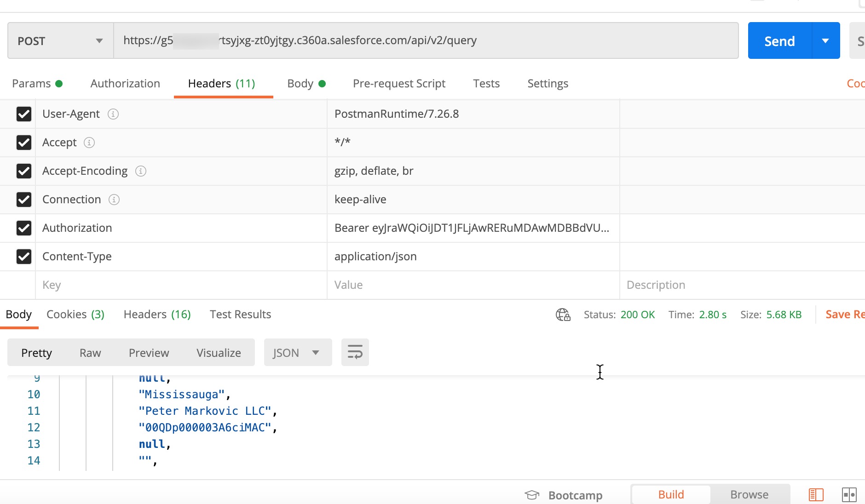The height and width of the screenshot is (504, 865).
Task: Click the empty header Key field
Action: coord(180,285)
